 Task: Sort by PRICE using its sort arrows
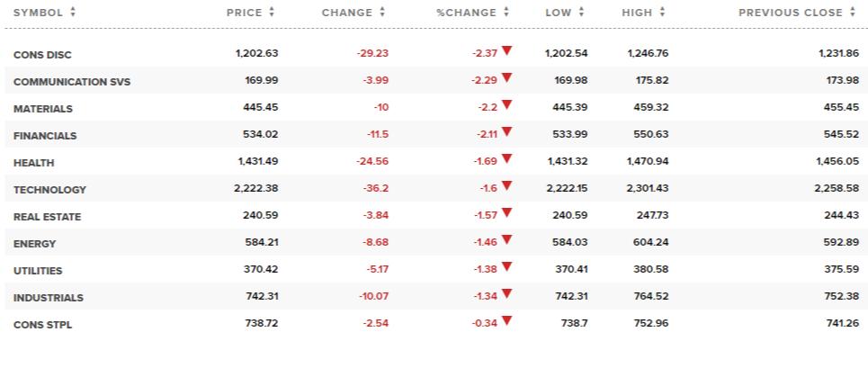272,13
